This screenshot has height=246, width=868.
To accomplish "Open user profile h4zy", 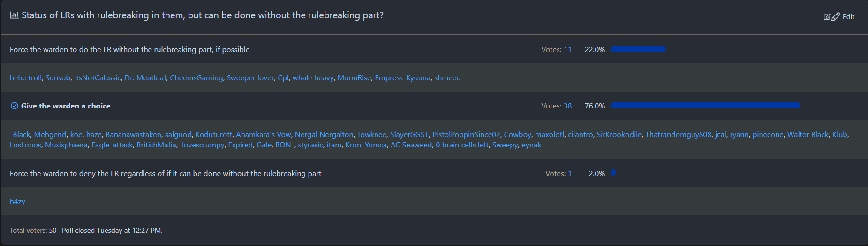I will coord(17,202).
